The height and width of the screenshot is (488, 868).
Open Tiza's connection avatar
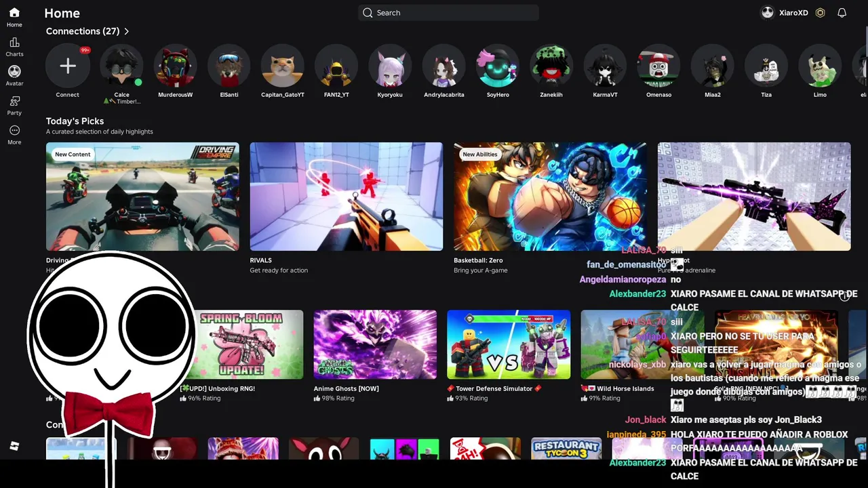coord(766,66)
